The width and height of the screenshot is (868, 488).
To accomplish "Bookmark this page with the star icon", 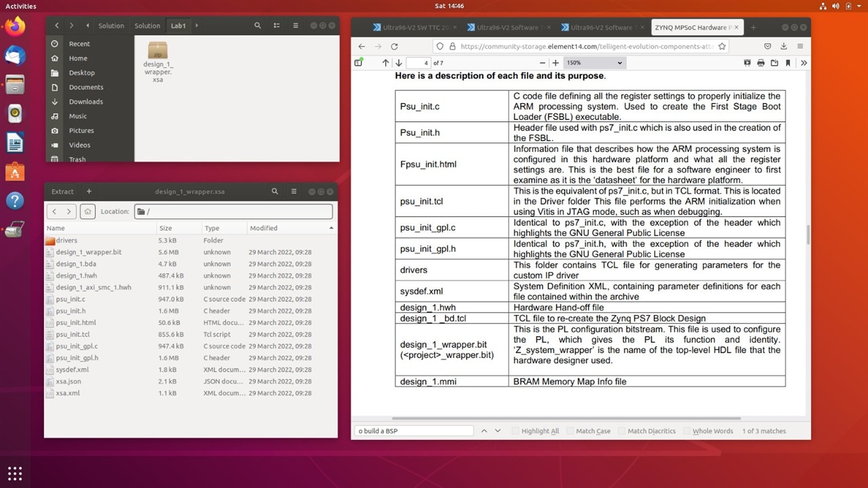I will 722,47.
